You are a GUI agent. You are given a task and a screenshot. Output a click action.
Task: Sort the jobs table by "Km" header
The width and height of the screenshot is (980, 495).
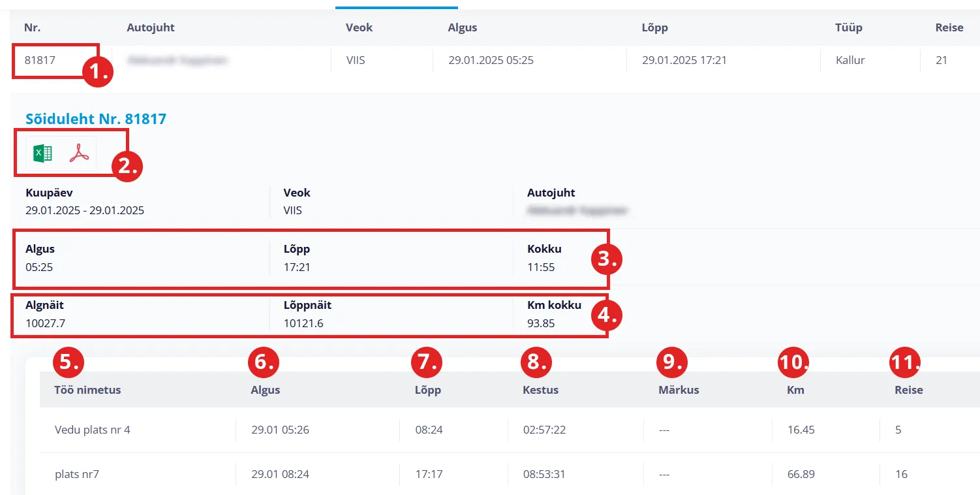pyautogui.click(x=795, y=390)
